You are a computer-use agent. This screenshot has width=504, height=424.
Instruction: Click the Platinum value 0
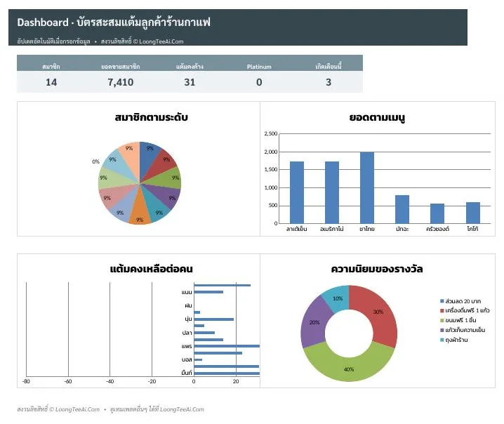pos(259,82)
